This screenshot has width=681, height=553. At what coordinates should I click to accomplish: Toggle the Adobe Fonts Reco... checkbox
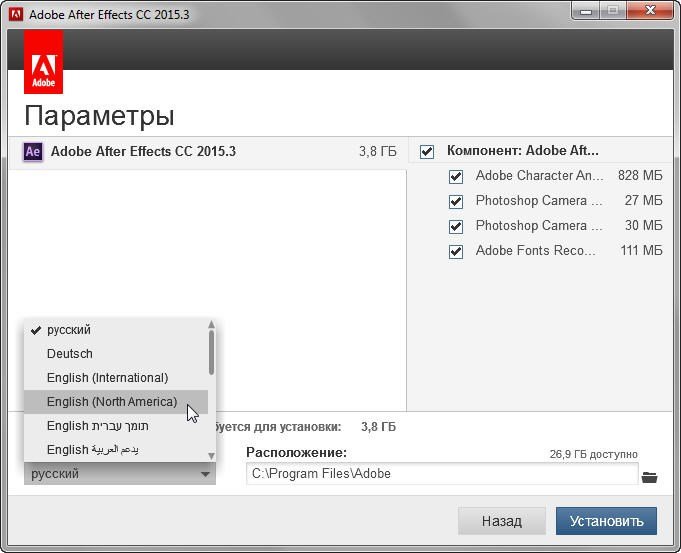click(x=456, y=252)
